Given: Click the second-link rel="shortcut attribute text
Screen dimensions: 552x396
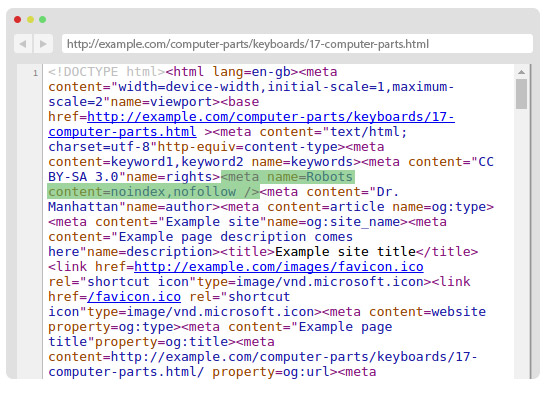Looking at the screenshot, I should [240, 297].
